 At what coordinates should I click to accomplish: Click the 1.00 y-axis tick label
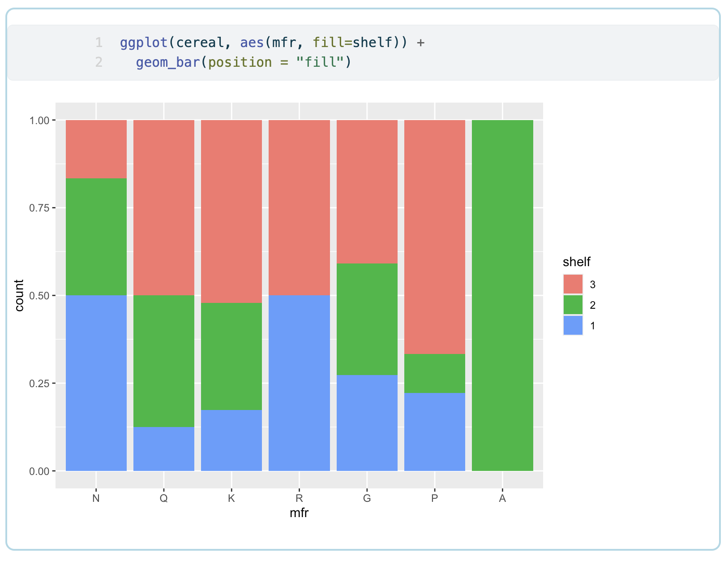(39, 120)
